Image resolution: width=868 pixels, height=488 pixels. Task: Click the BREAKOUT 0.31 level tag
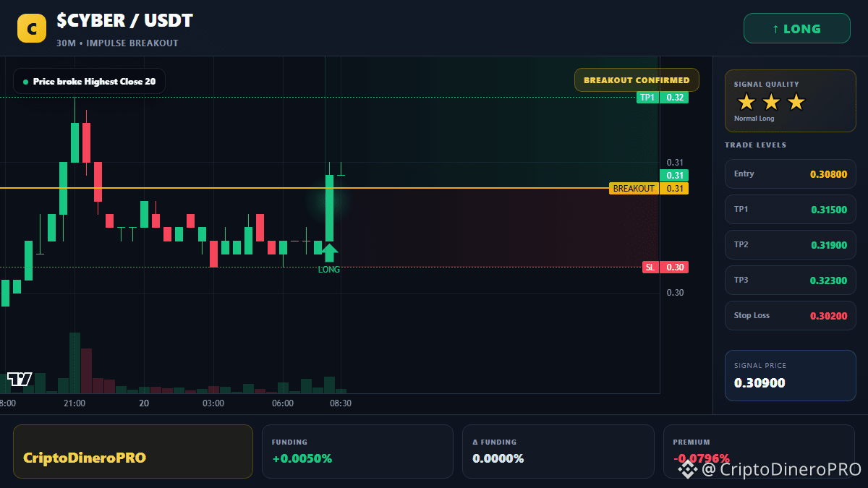tap(649, 189)
